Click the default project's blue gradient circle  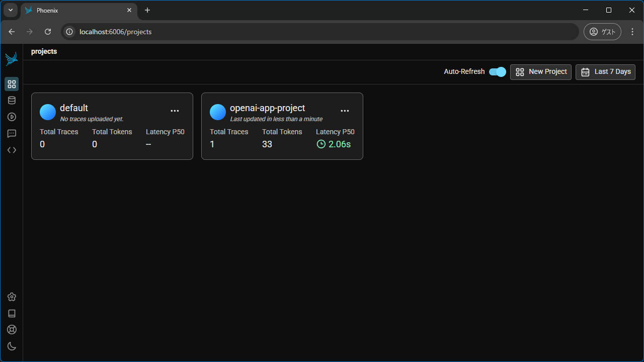pos(48,112)
